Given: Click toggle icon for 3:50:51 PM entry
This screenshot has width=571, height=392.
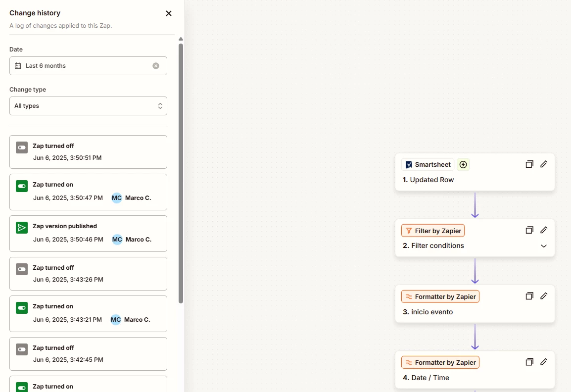Looking at the screenshot, I should pos(22,147).
